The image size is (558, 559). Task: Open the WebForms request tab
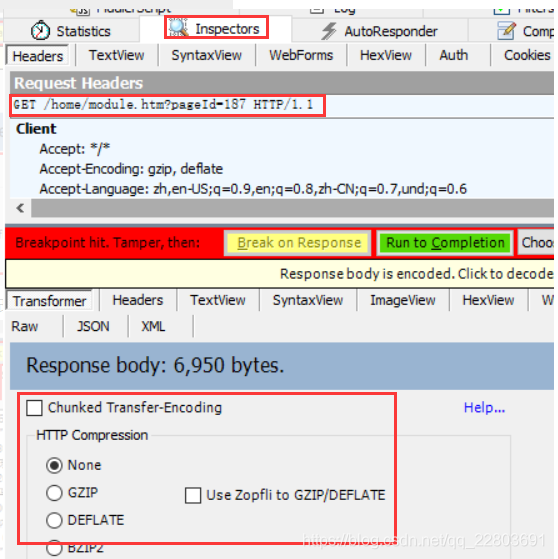coord(301,55)
